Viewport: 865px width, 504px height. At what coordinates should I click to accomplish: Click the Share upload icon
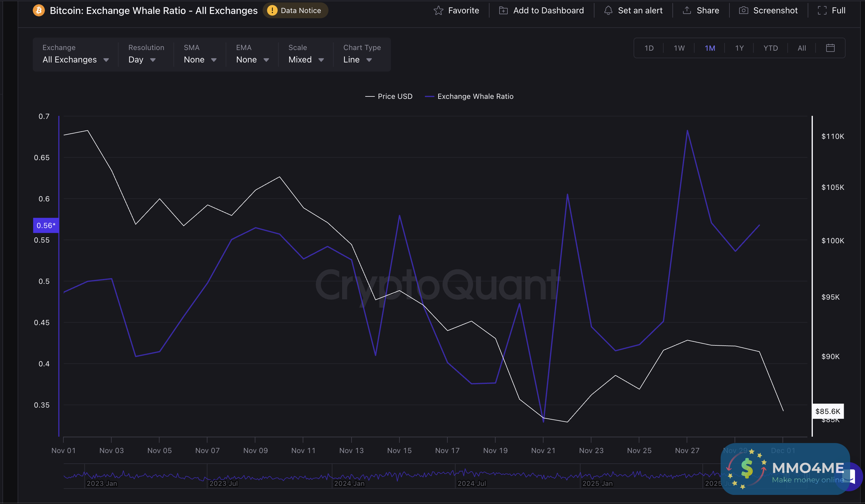point(687,11)
